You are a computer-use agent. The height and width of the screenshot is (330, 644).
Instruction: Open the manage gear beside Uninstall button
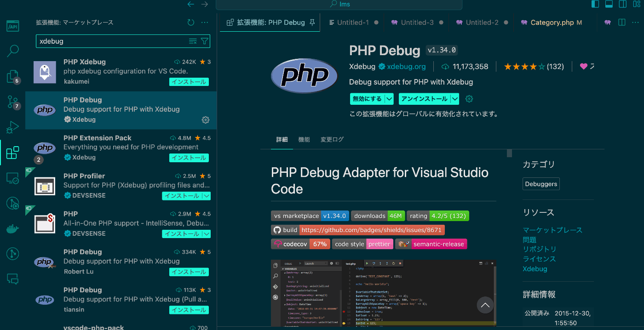click(469, 99)
